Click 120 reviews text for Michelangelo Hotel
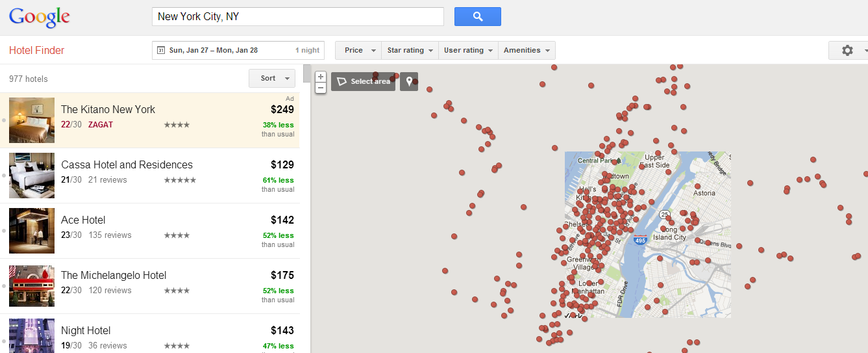 click(110, 291)
